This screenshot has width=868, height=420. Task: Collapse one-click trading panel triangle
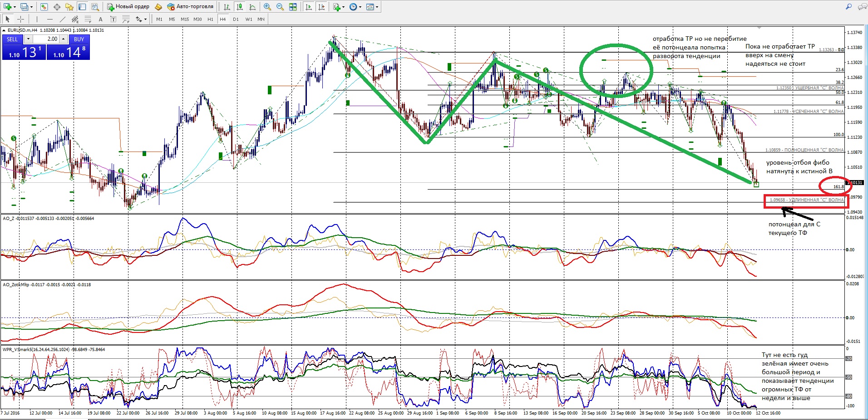[4, 30]
